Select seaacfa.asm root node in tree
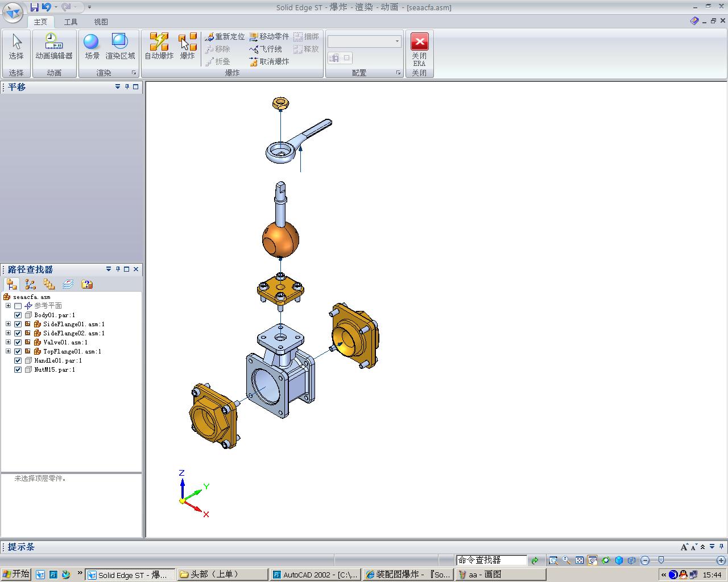Viewport: 728px width, 582px height. 31,297
